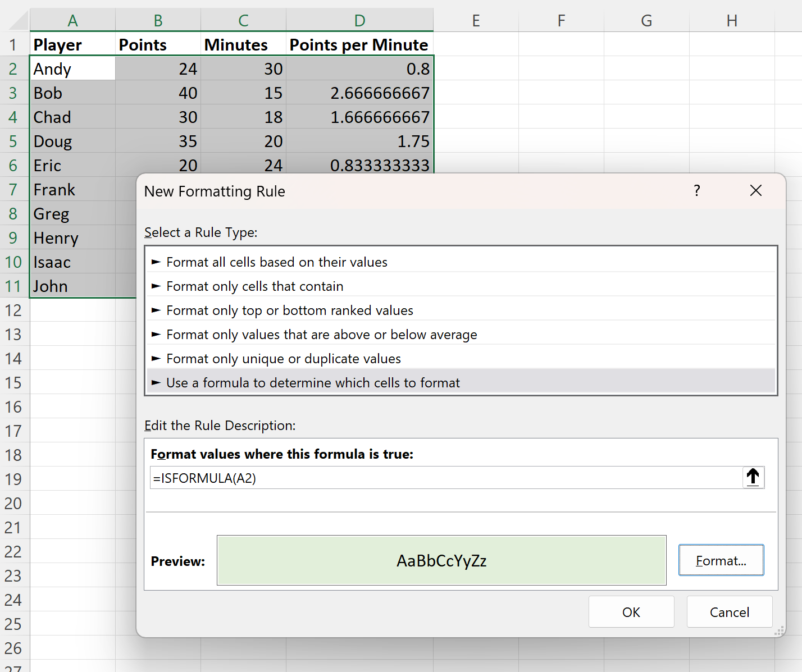Select 'Format only unique or duplicate values' rule

[283, 358]
